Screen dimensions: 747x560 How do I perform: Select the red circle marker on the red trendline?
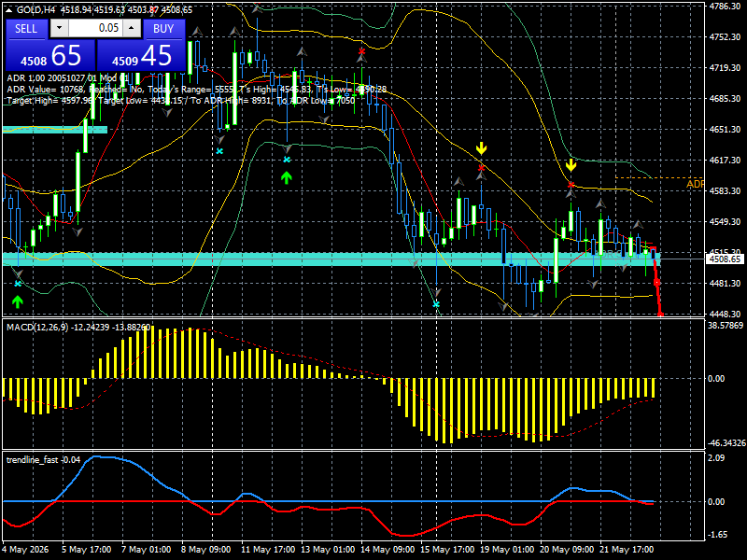click(657, 283)
